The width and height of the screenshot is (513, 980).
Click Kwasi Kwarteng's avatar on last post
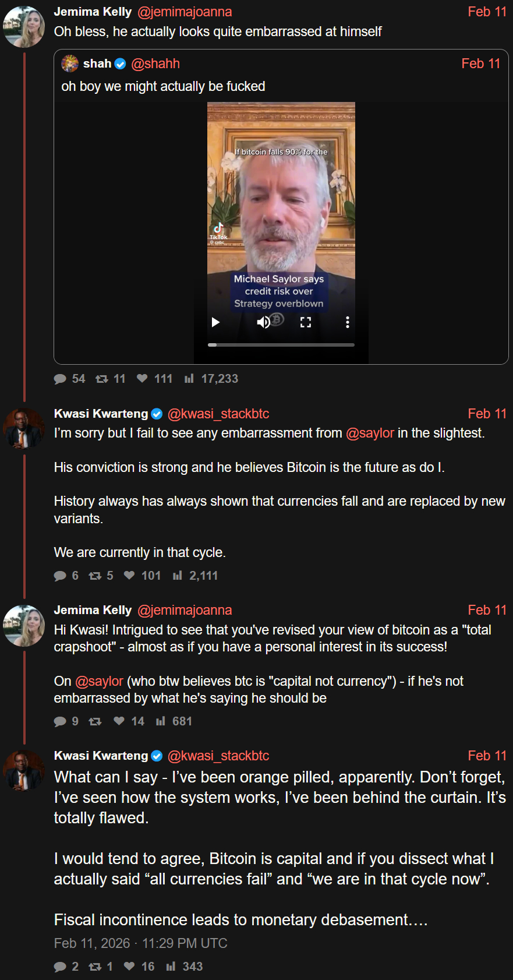[24, 770]
